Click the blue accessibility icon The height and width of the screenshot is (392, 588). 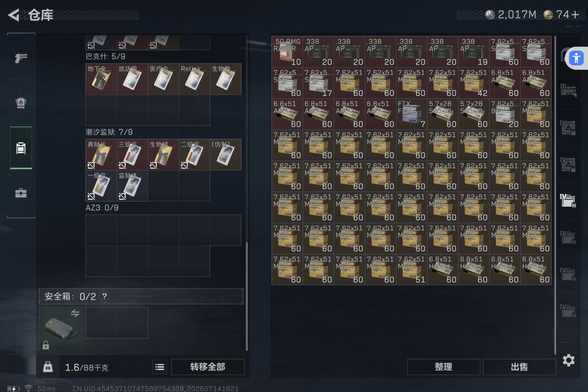(576, 58)
